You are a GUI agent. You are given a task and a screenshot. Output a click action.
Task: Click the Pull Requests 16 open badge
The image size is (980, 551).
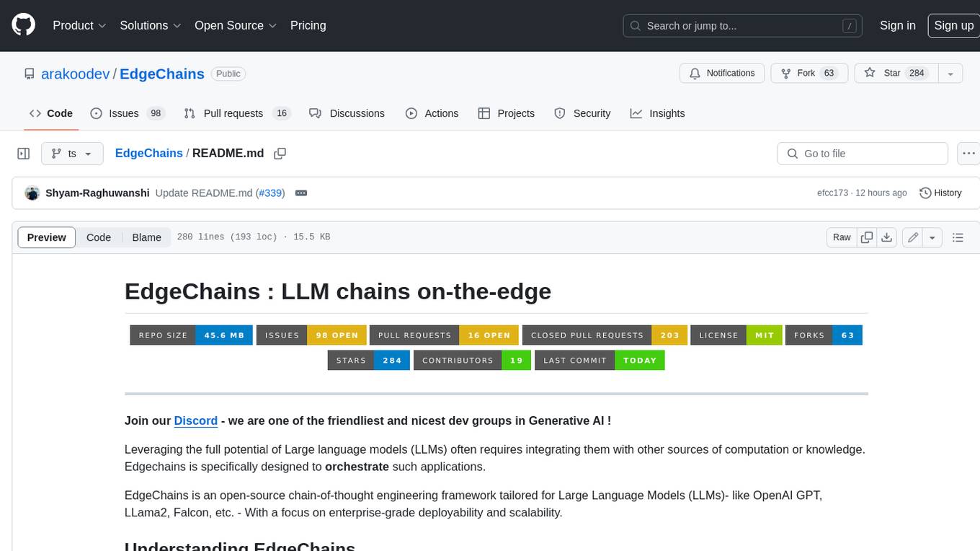(x=444, y=335)
